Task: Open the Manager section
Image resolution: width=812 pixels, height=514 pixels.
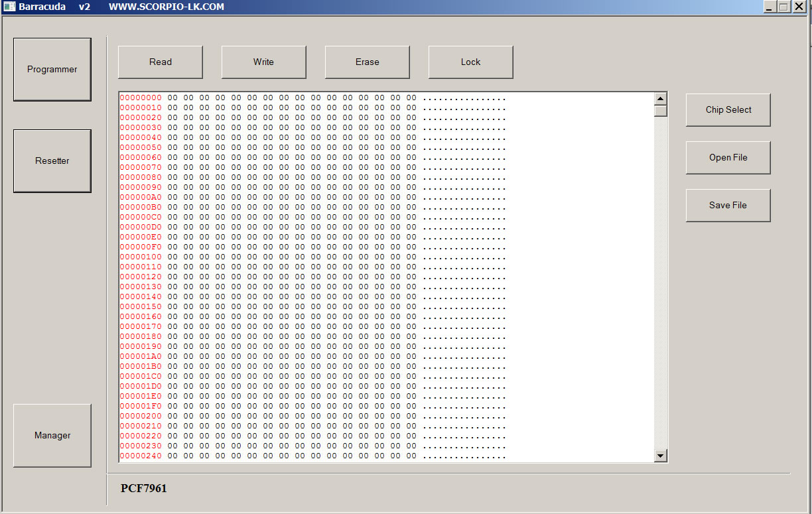Action: click(52, 435)
